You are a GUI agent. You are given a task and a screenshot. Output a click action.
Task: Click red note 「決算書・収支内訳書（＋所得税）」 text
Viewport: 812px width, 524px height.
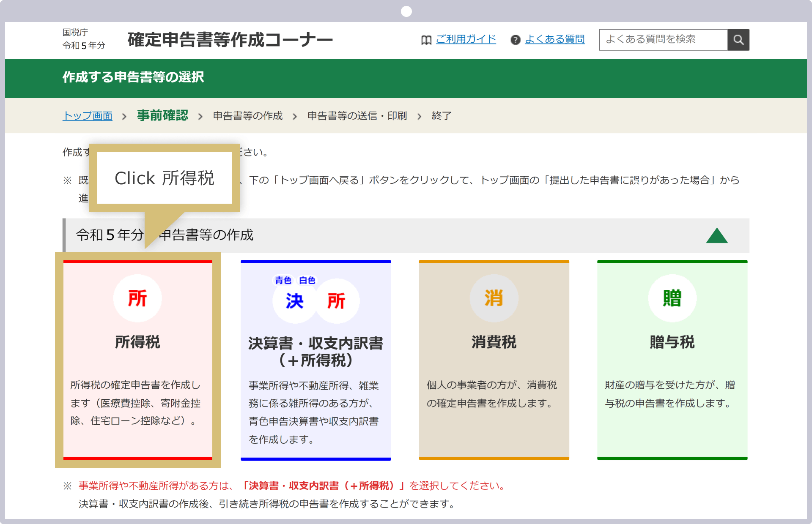coord(323,486)
